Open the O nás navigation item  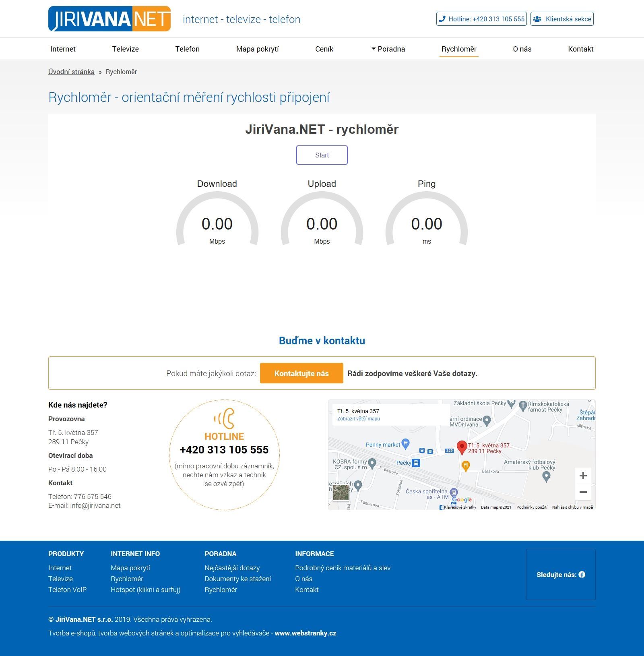[522, 49]
